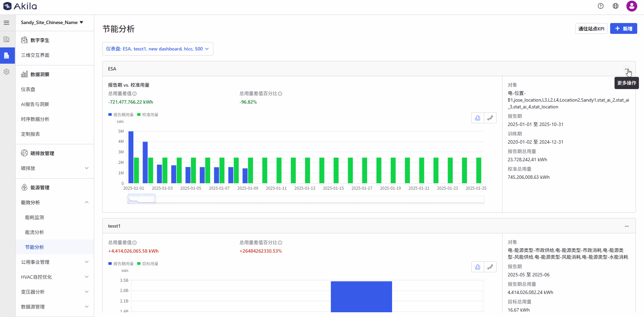Select 时序数据分析 menu item
Screen dimensions: 644x317
click(35, 119)
